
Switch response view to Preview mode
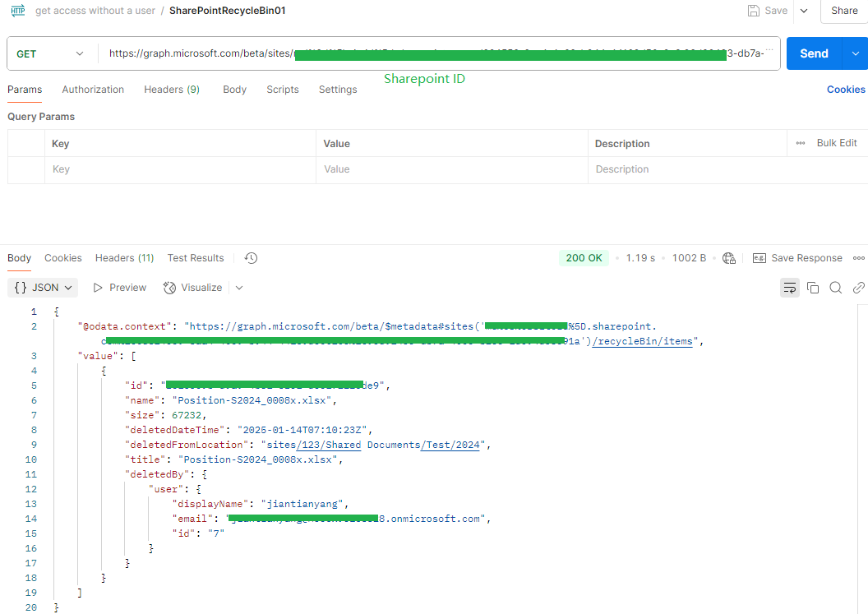coord(118,287)
